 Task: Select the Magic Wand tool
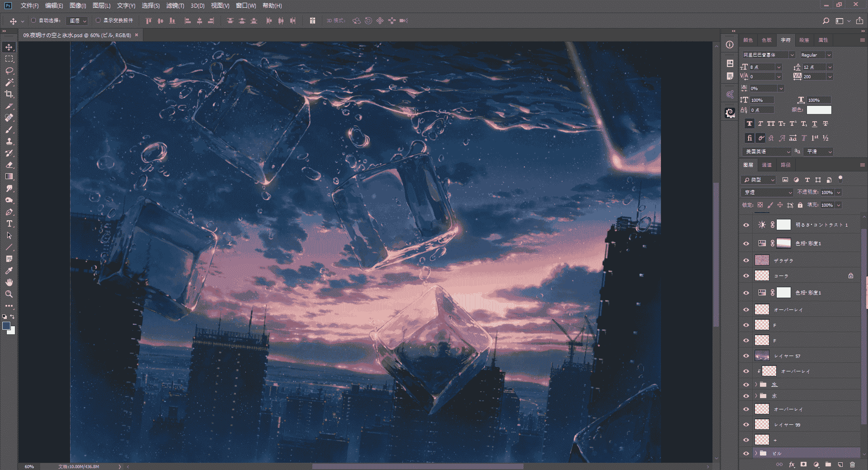(9, 82)
